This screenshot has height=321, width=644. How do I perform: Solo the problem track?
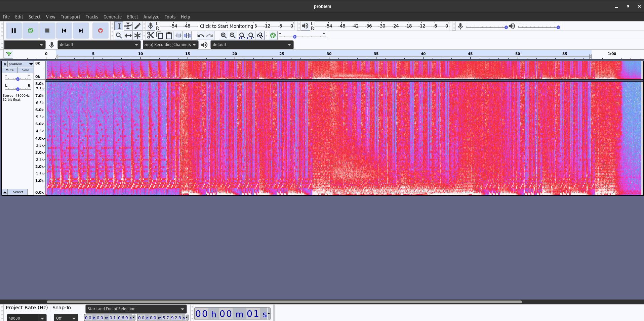[x=26, y=70]
